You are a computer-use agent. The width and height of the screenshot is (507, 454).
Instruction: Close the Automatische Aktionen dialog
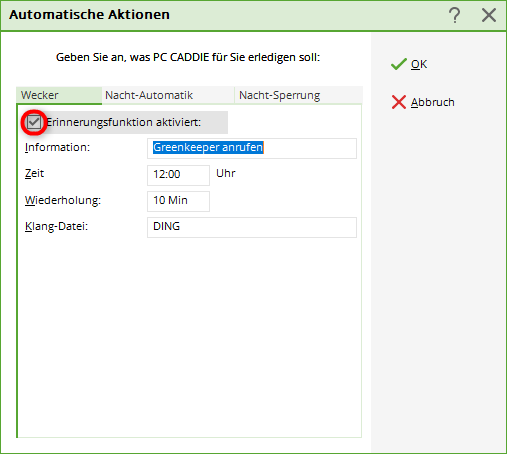tap(489, 15)
